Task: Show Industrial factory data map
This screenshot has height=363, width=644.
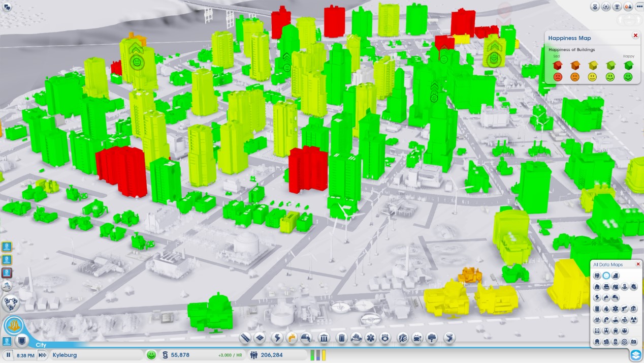Action: 616,287
